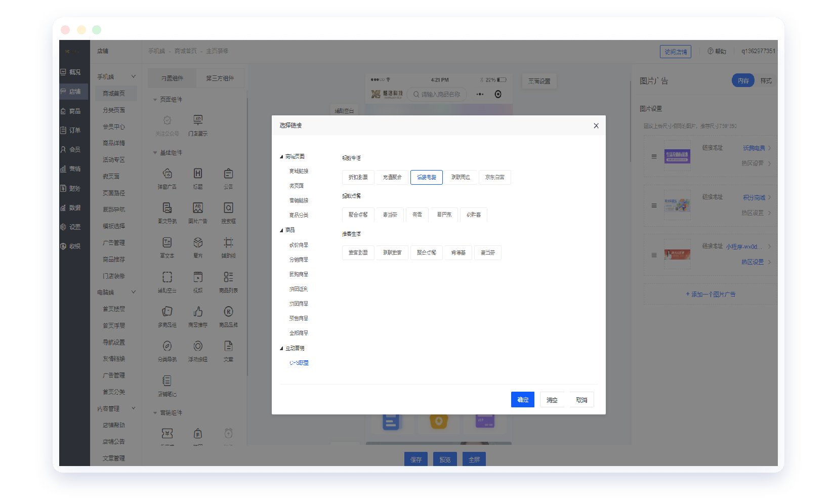Choose the 视频 component icon
This screenshot has height=504, width=833.
(197, 277)
